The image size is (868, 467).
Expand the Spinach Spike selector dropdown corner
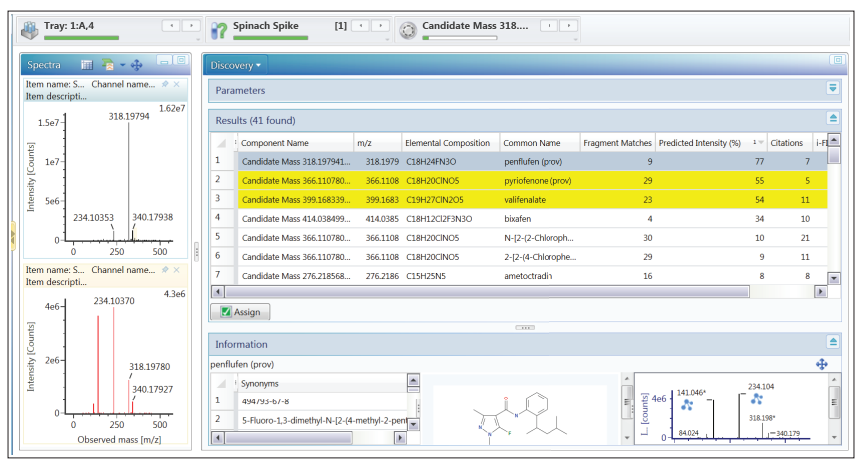point(387,40)
